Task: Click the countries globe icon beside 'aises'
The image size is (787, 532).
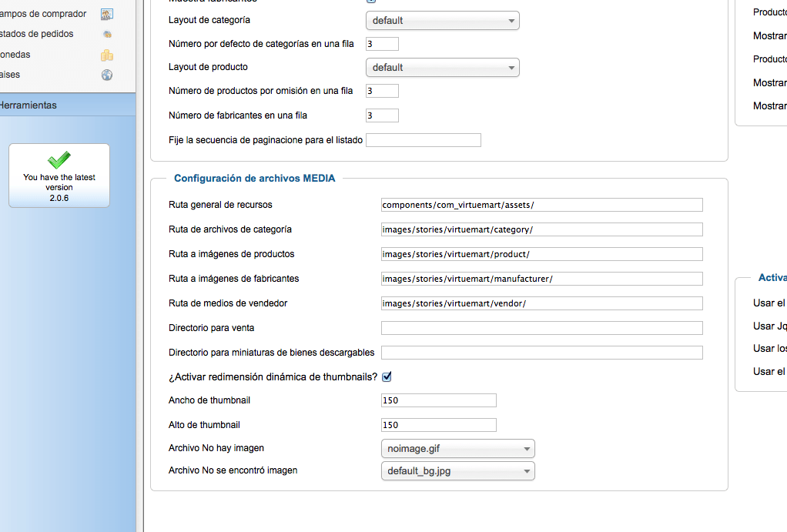Action: coord(107,75)
